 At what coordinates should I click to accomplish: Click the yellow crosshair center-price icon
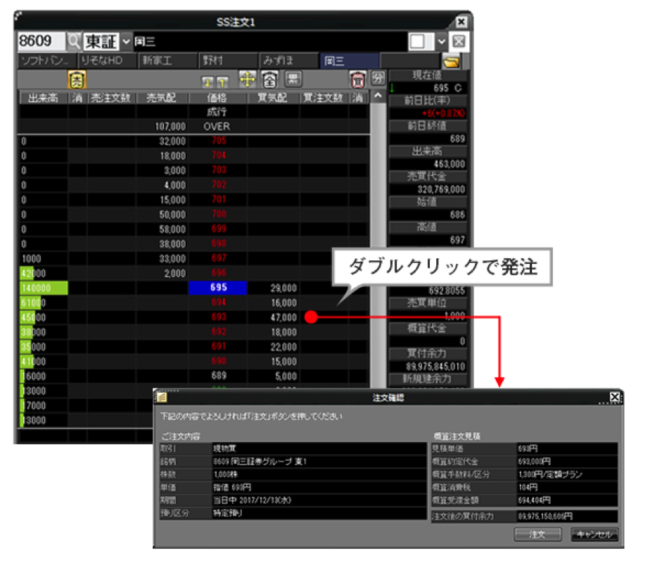pyautogui.click(x=246, y=79)
